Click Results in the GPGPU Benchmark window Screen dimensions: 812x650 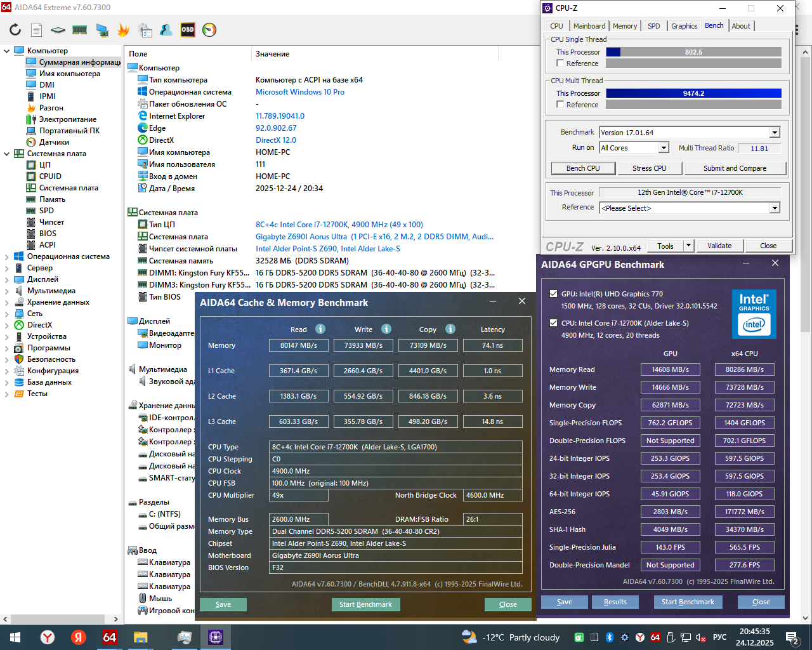pyautogui.click(x=615, y=602)
